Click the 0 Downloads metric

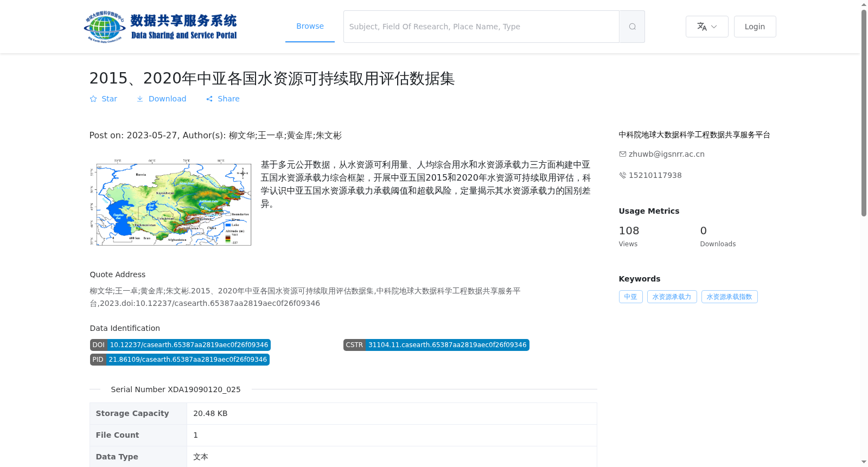point(718,236)
